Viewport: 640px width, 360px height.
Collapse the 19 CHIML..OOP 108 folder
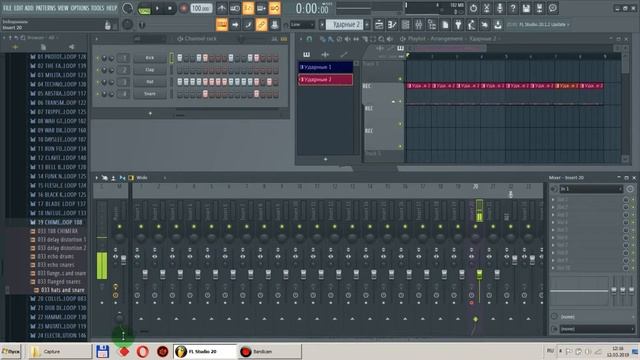click(56, 222)
